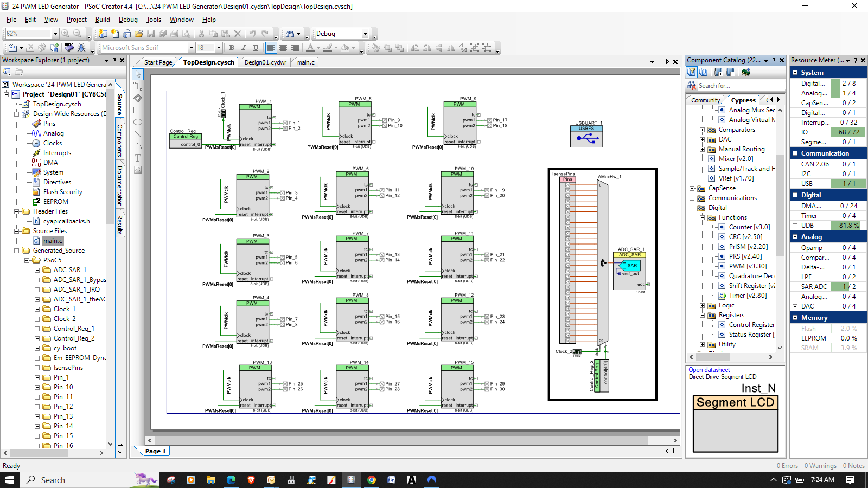Click the clear search binoculars icon

(692, 86)
